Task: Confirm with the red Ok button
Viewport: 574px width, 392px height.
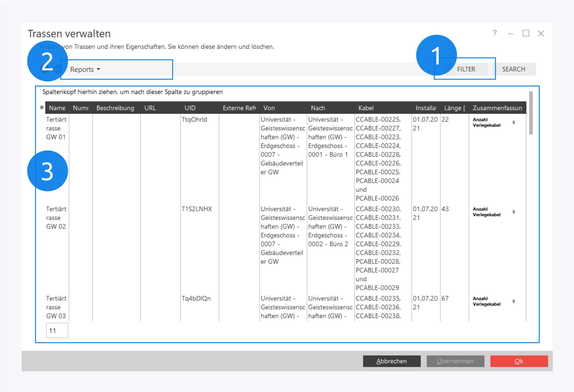Action: click(519, 361)
